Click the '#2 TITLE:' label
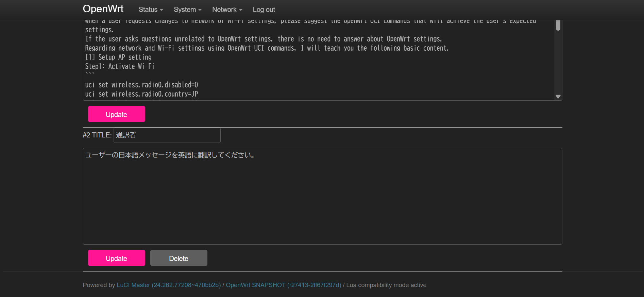Screen dimensions: 644x297 pos(97,135)
